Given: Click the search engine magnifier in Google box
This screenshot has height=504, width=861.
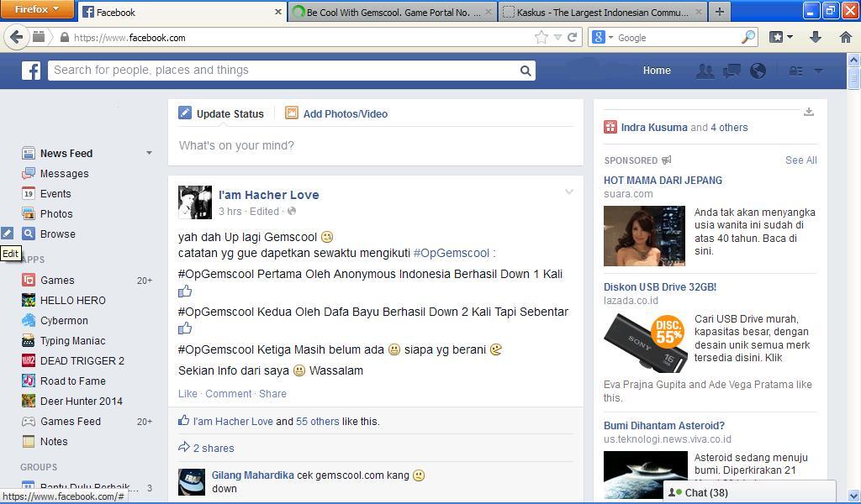Looking at the screenshot, I should click(747, 37).
